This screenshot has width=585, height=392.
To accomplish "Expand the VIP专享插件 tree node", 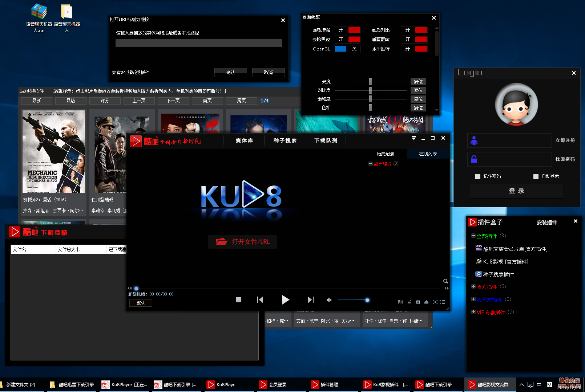I will coord(473,312).
